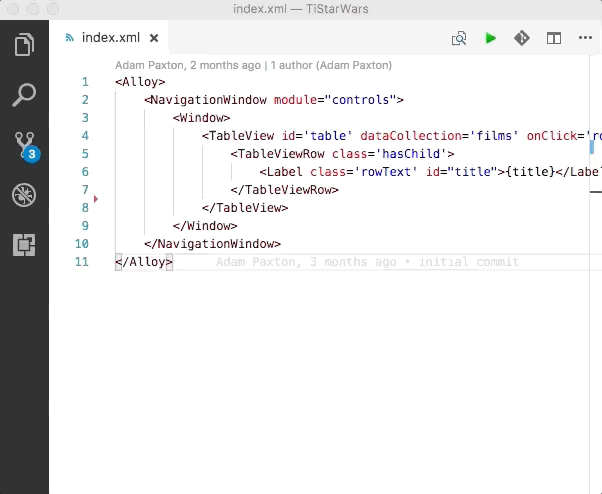The image size is (602, 494).
Task: Click the search-file icon in editor toolbar
Action: (459, 38)
